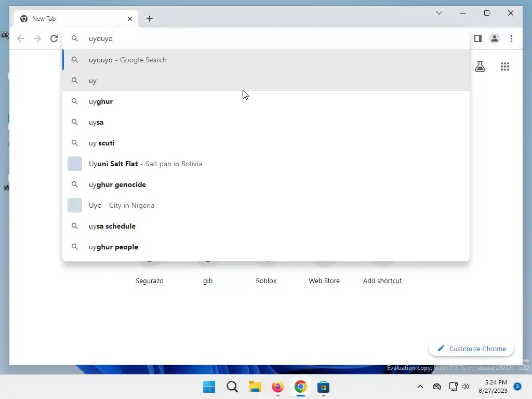Open the Web Store shortcut
Image resolution: width=532 pixels, height=399 pixels.
point(324,281)
